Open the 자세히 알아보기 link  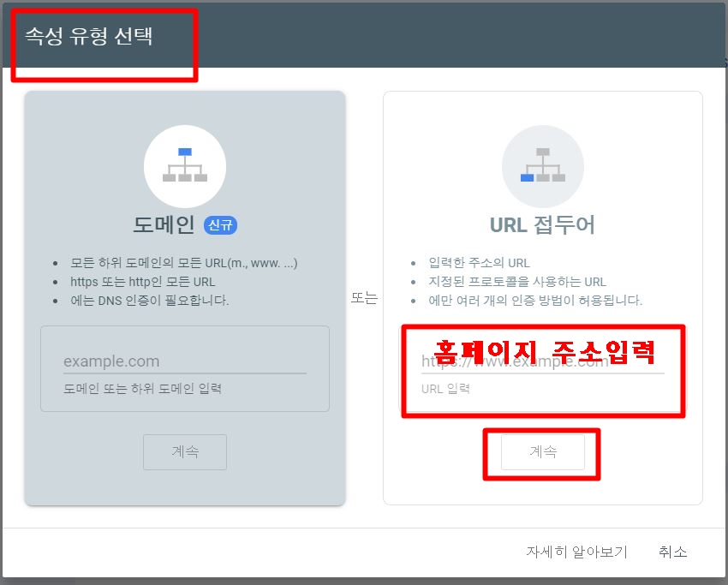point(576,552)
